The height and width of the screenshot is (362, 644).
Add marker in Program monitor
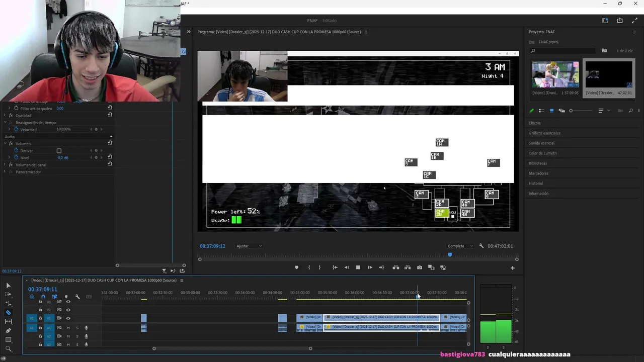tap(296, 267)
